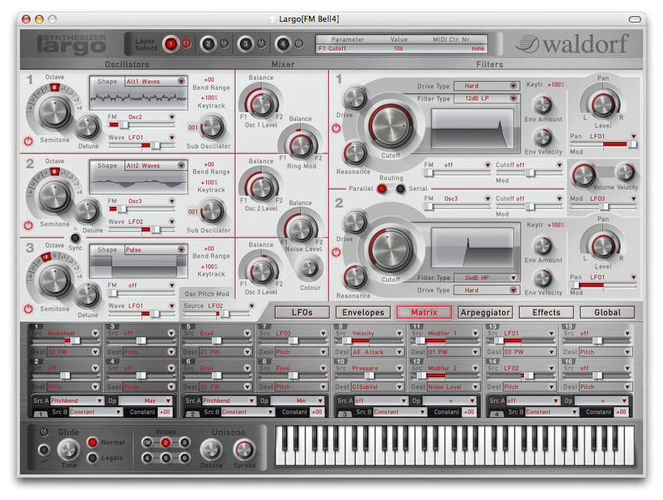Click the lit red Voices button
The height and width of the screenshot is (500, 663).
(x=165, y=443)
